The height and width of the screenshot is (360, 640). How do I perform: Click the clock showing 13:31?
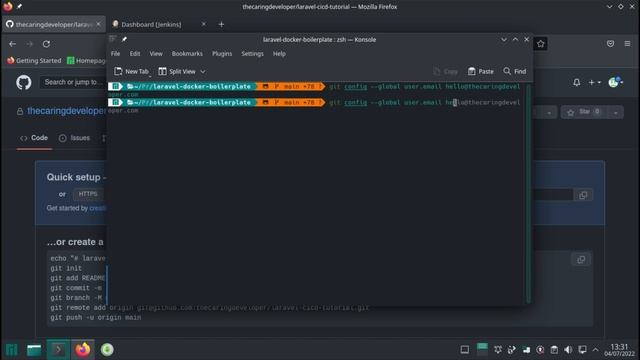620,350
